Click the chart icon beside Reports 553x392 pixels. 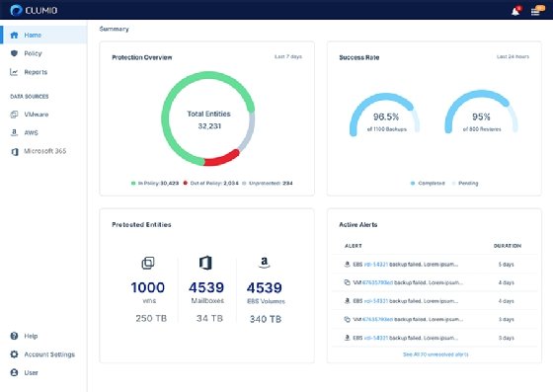(14, 72)
